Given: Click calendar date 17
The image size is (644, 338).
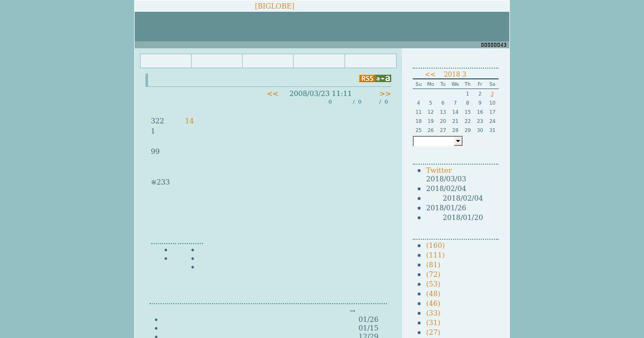Looking at the screenshot, I should pos(492,112).
